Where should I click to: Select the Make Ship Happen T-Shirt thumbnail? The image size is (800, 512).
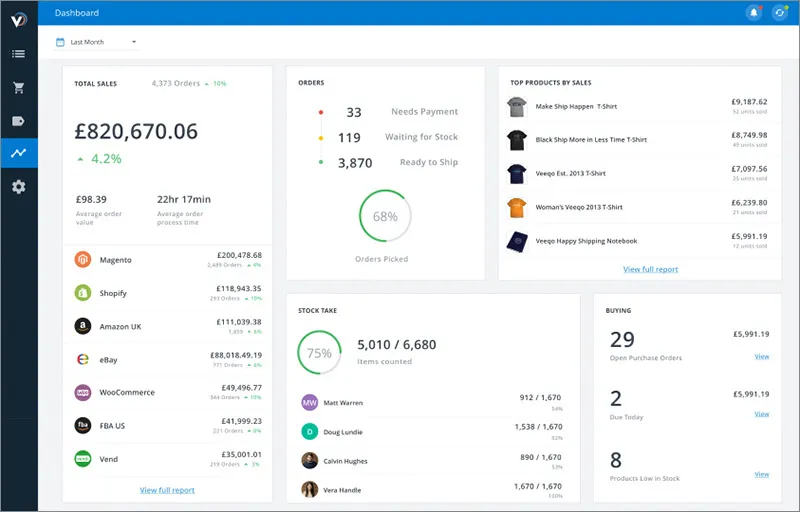[517, 107]
